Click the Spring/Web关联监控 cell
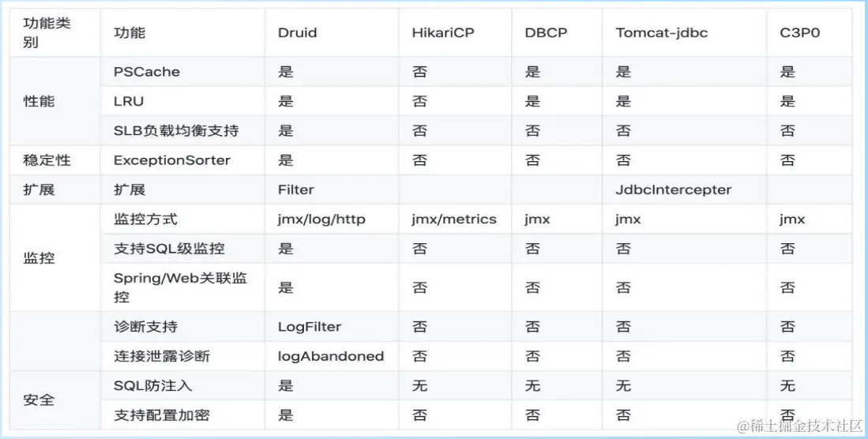 click(x=182, y=287)
